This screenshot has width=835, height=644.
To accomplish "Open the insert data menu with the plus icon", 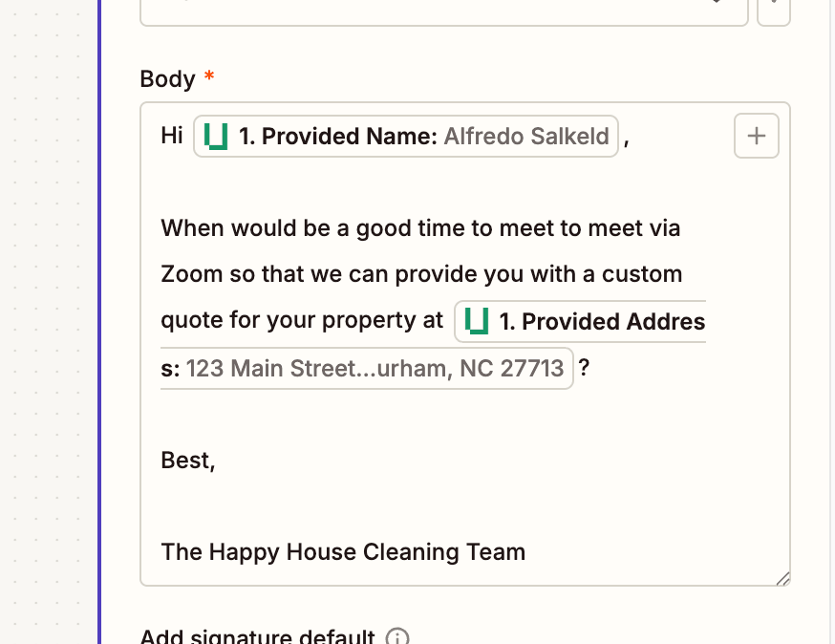I will pyautogui.click(x=756, y=136).
